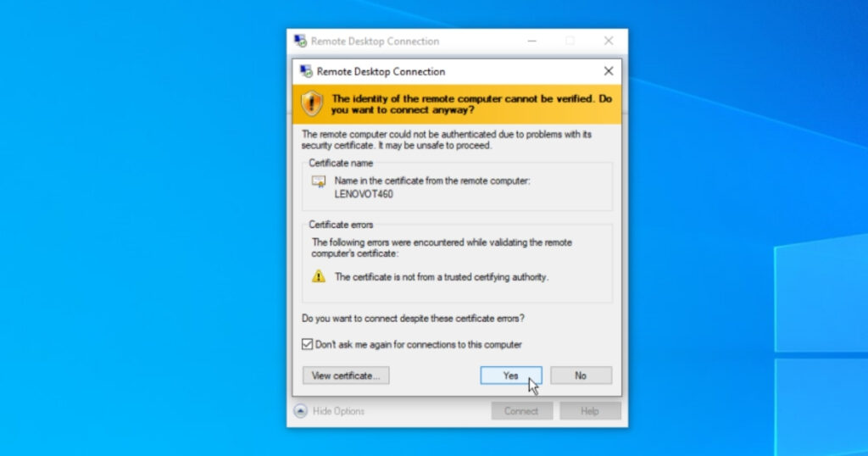The image size is (868, 456).
Task: Open the View certificate details button
Action: 346,375
